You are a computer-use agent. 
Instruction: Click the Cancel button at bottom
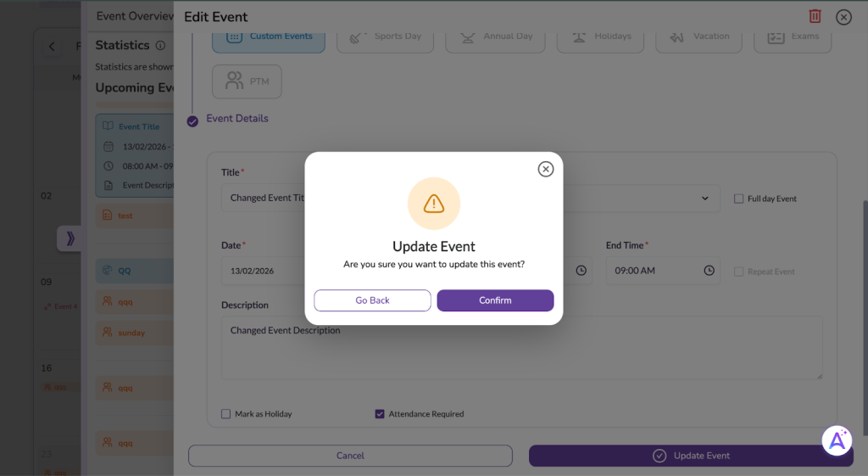tap(350, 456)
